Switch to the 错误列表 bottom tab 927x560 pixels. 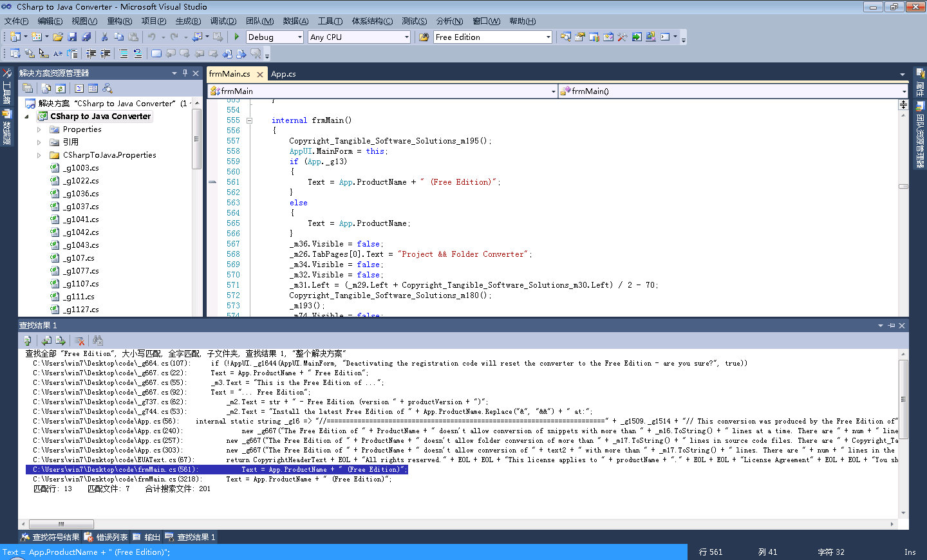pyautogui.click(x=106, y=537)
